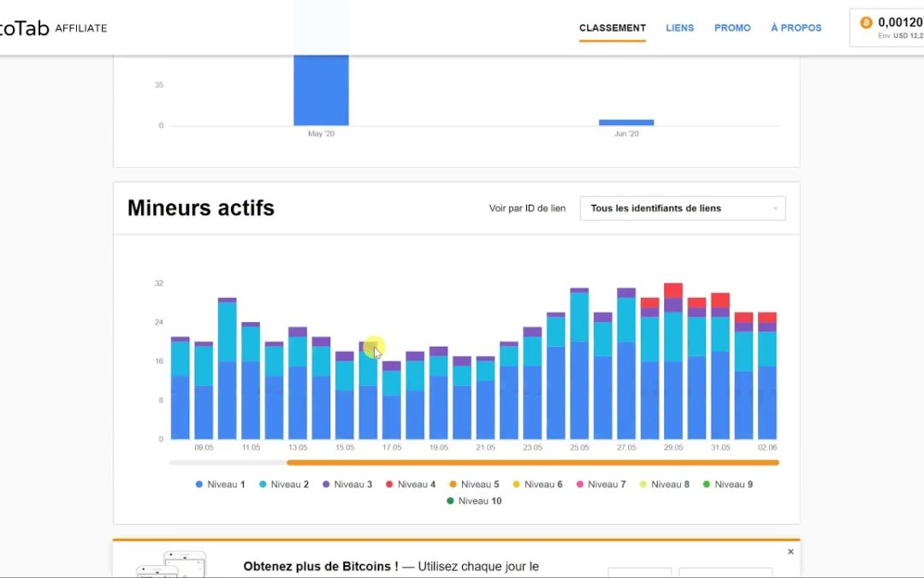Open the CLASSEMENT page
This screenshot has width=924, height=578.
pyautogui.click(x=612, y=27)
